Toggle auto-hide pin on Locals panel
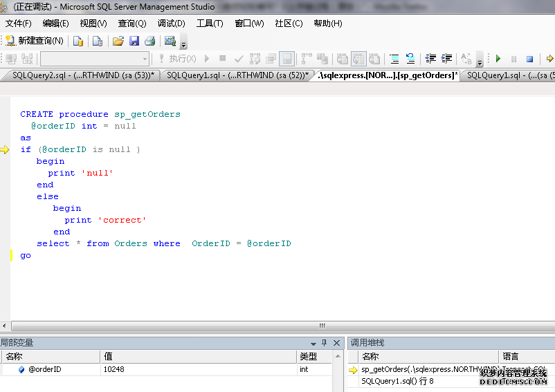Screen dimensions: 555x392 [x=324, y=343]
